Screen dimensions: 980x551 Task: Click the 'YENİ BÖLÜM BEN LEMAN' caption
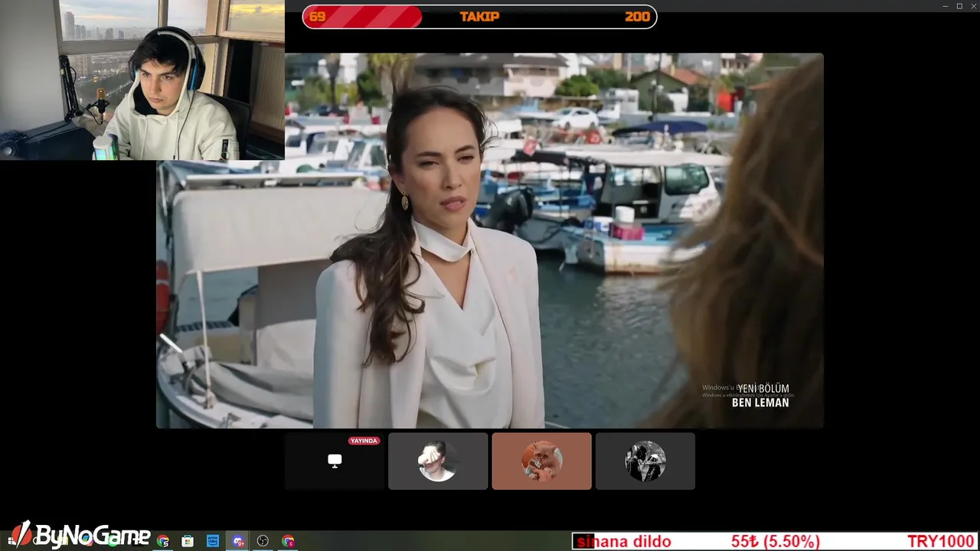pyautogui.click(x=760, y=396)
